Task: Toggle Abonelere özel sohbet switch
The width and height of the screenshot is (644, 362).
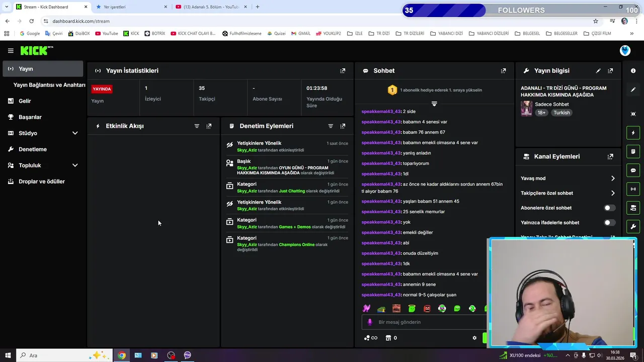Action: click(x=609, y=208)
